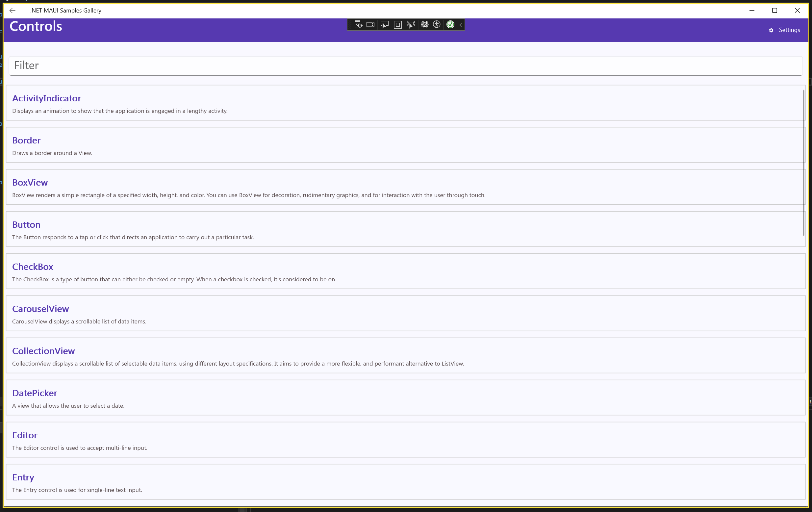The height and width of the screenshot is (512, 812).
Task: Click the back arrow in title bar
Action: point(13,11)
